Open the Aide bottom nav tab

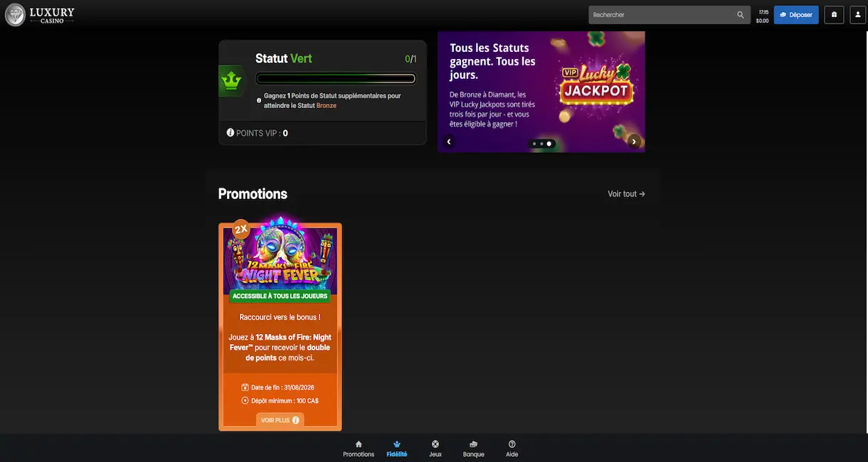[x=512, y=448]
